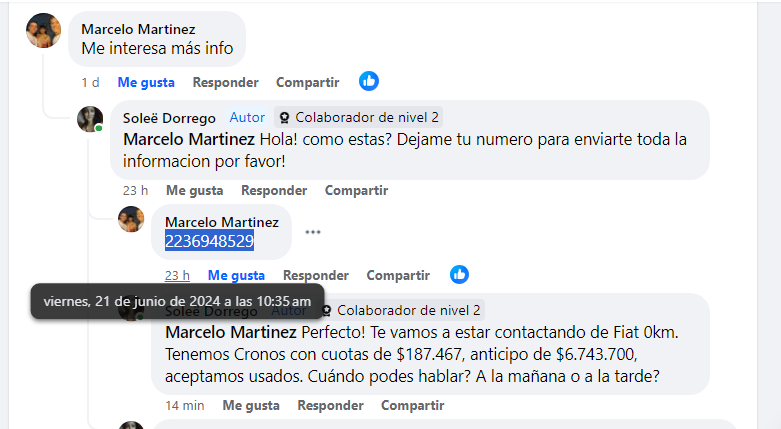Reply to Marcelo's 'Me interesa más info' comment
This screenshot has width=781, height=429.
click(225, 82)
